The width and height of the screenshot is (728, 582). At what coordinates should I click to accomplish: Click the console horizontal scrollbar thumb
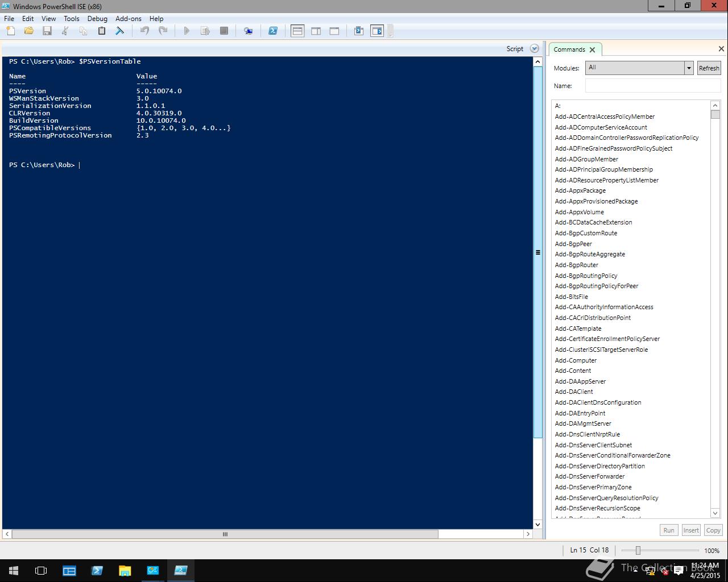click(x=225, y=534)
